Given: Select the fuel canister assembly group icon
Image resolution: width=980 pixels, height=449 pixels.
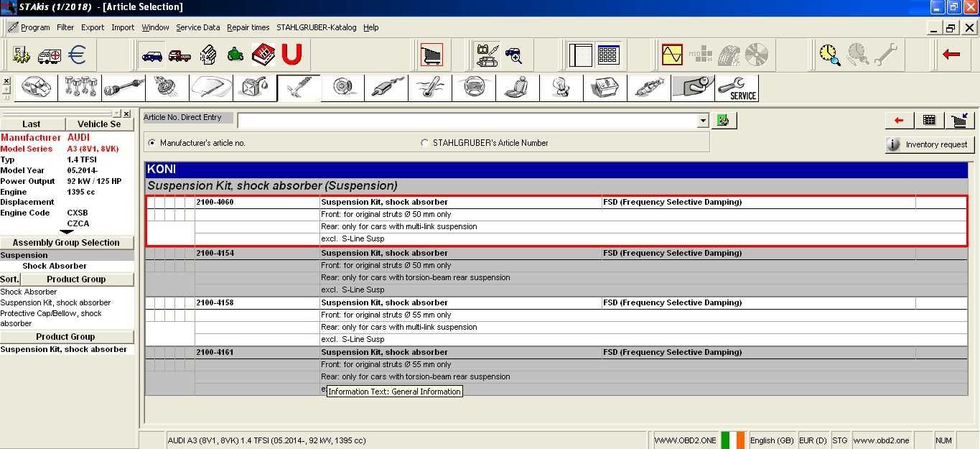Looking at the screenshot, I should (x=255, y=88).
